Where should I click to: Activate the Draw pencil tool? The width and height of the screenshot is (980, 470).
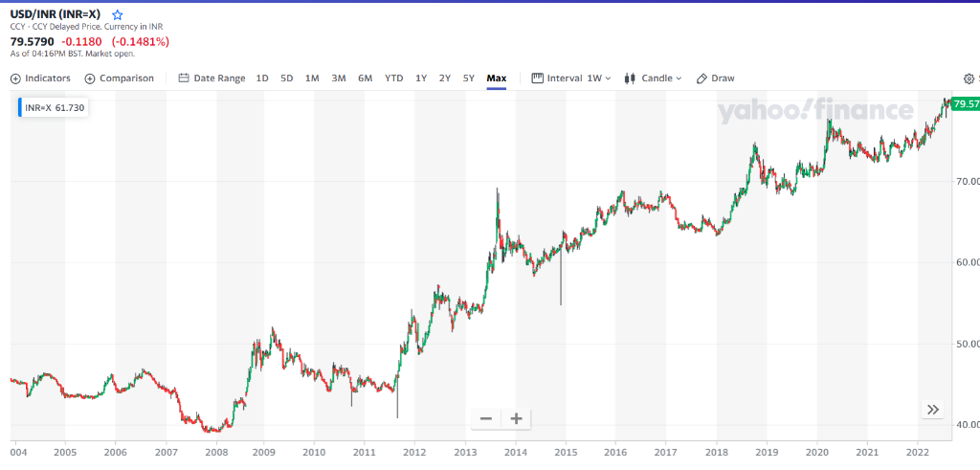[716, 78]
